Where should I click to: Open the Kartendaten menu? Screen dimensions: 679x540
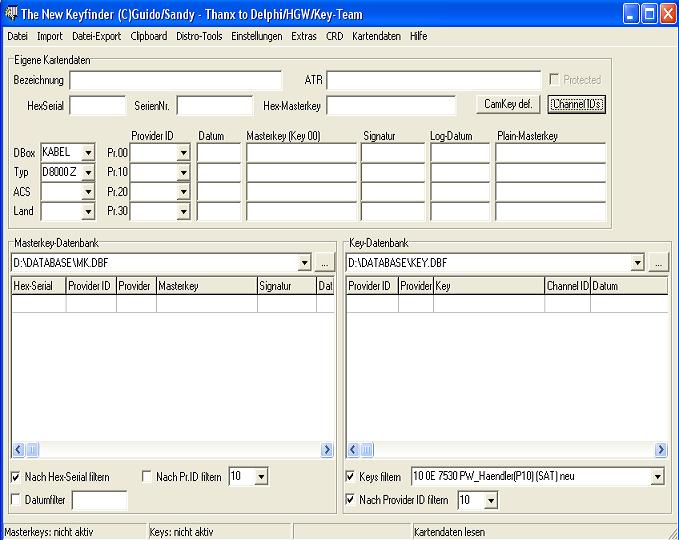pyautogui.click(x=376, y=36)
